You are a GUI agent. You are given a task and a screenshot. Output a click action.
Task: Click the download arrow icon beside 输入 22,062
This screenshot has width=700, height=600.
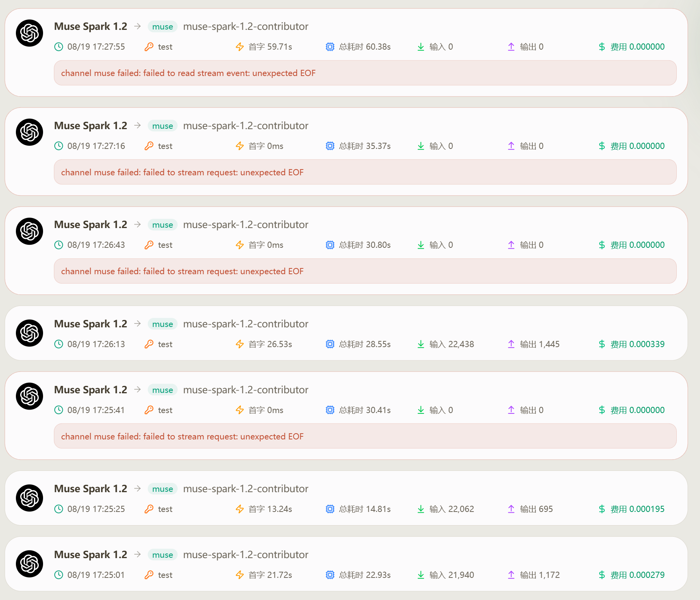pos(421,509)
